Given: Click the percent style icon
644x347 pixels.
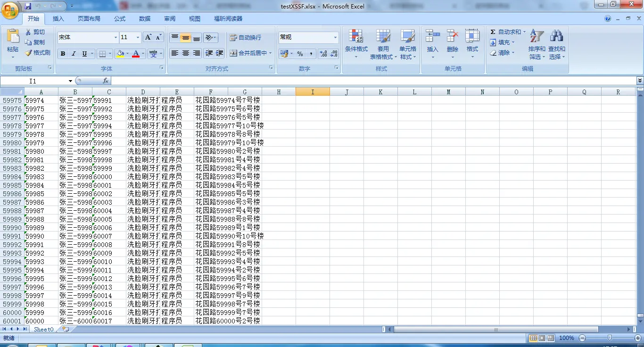Looking at the screenshot, I should click(300, 54).
